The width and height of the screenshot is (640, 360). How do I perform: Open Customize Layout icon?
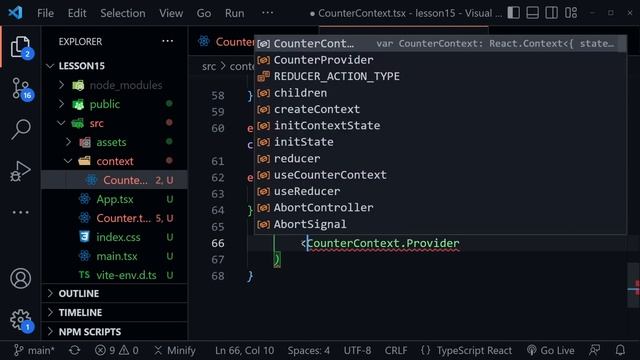pyautogui.click(x=571, y=13)
